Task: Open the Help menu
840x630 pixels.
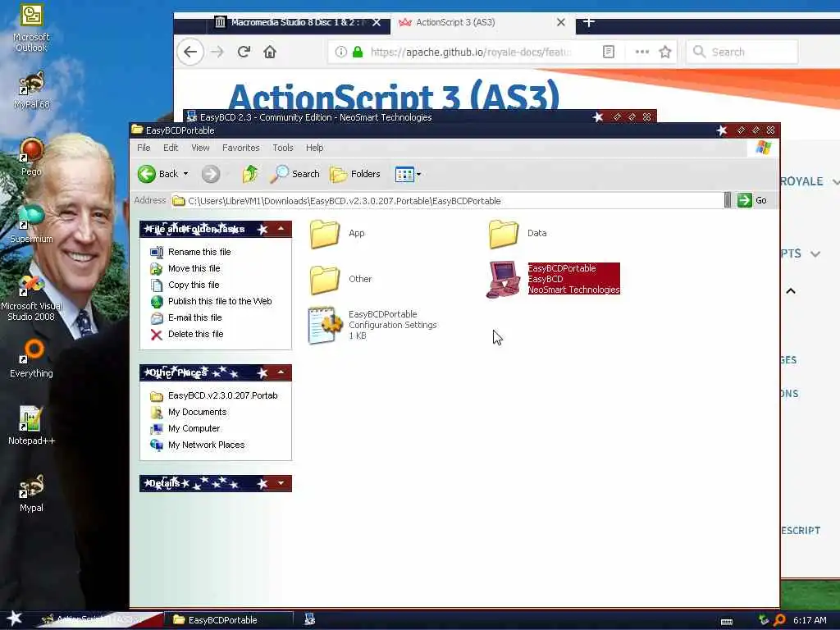Action: (x=314, y=148)
